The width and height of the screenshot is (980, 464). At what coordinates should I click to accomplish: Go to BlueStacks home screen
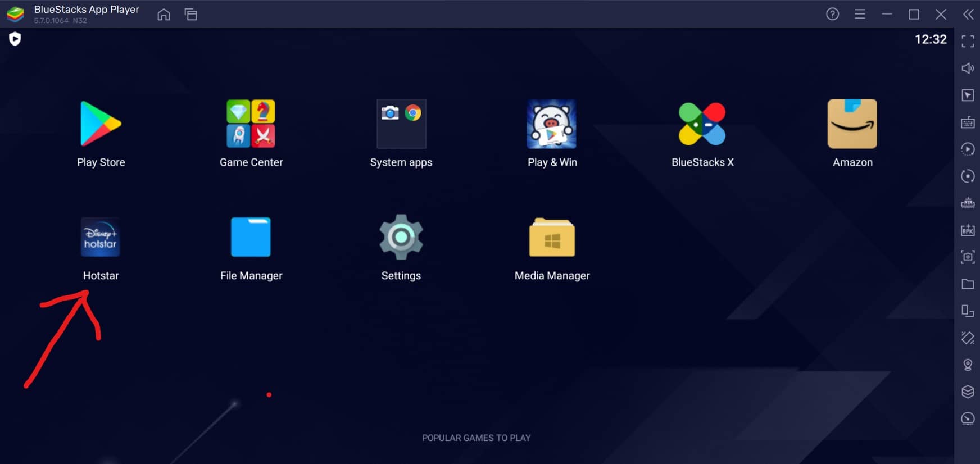pyautogui.click(x=164, y=15)
